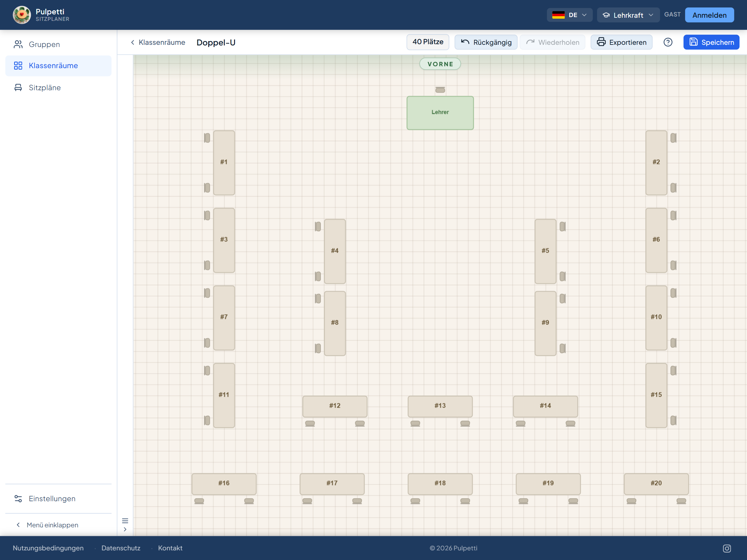
Task: Click the Pulpetti logo icon
Action: click(x=21, y=15)
